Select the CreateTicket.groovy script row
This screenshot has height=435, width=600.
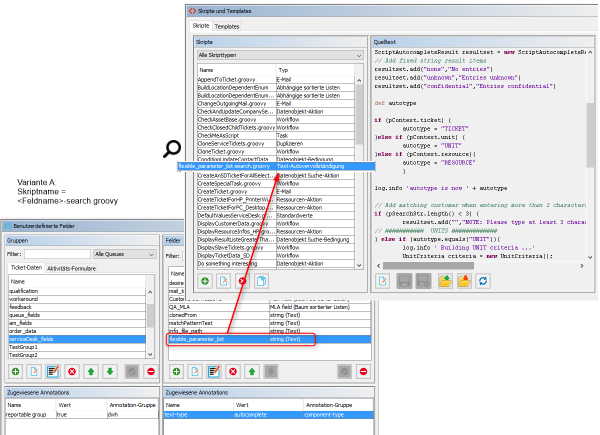coord(276,191)
